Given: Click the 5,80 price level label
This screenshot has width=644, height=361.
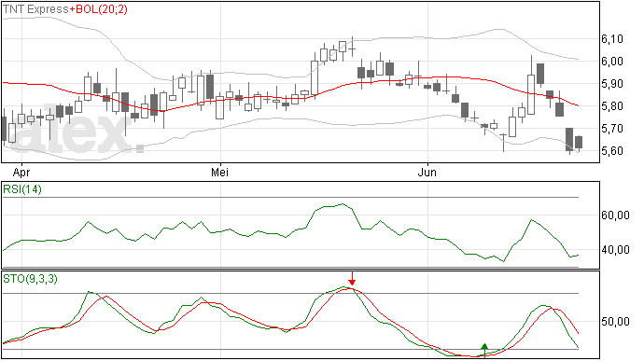Looking at the screenshot, I should click(612, 106).
